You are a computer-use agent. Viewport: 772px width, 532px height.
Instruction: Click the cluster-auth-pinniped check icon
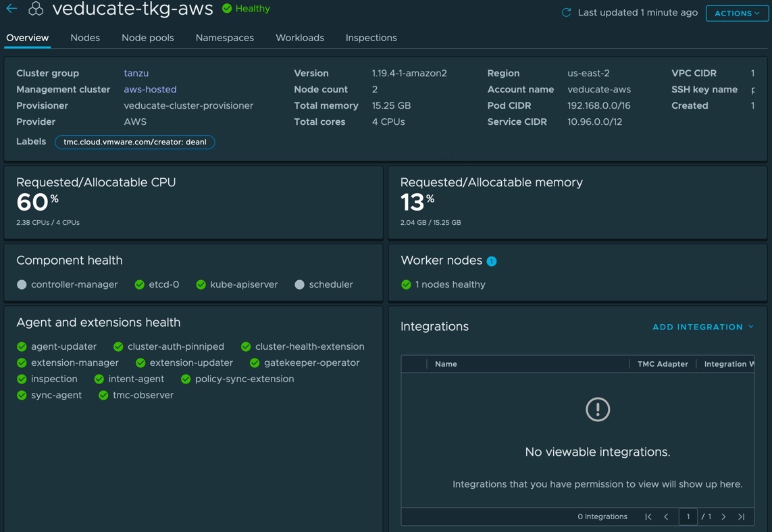click(118, 346)
